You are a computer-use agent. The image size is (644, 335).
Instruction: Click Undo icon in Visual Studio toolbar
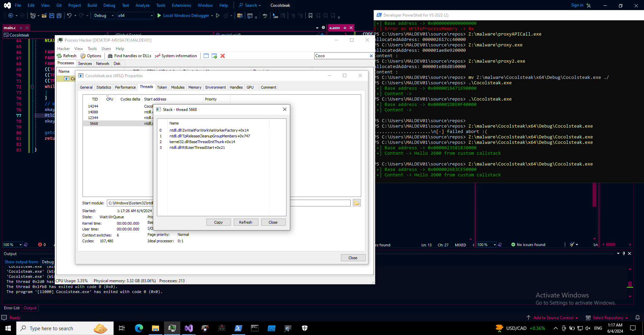coord(69,16)
